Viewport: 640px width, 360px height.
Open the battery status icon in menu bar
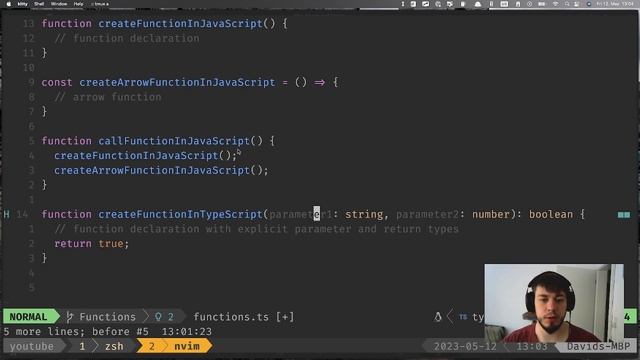tap(541, 4)
